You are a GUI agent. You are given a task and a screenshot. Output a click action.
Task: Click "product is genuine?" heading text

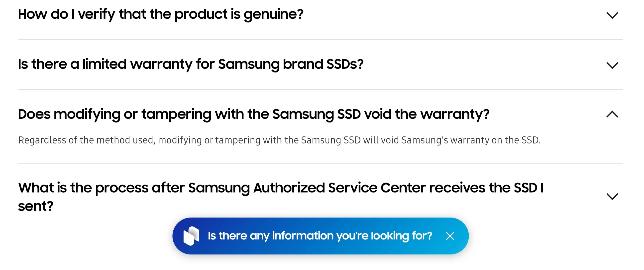tap(239, 14)
